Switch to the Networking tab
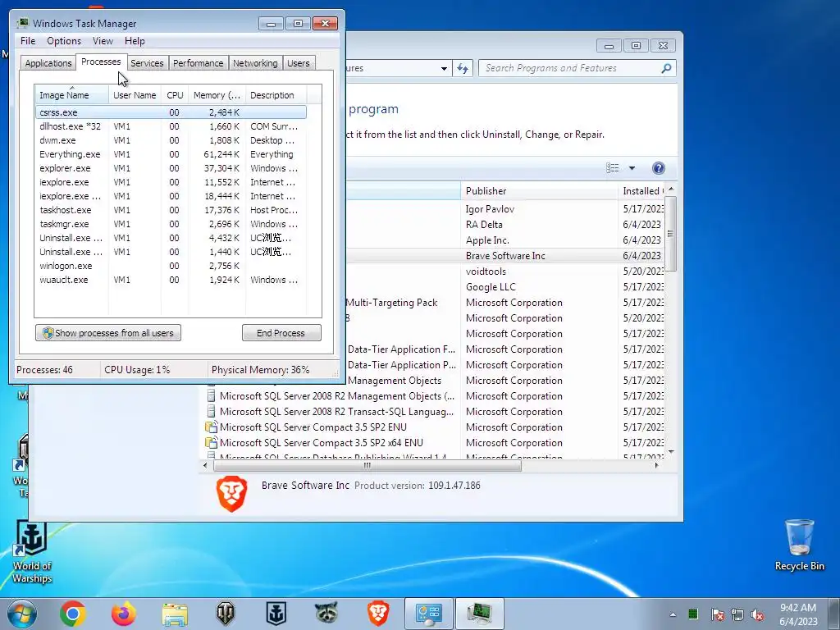 click(x=255, y=63)
